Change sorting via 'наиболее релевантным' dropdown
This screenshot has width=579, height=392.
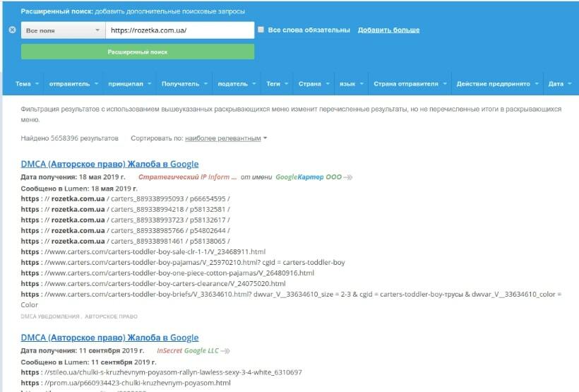(226, 138)
